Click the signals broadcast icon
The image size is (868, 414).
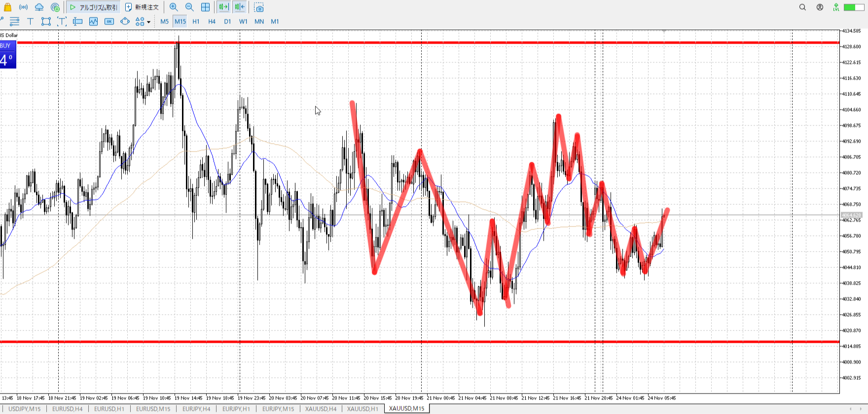23,7
